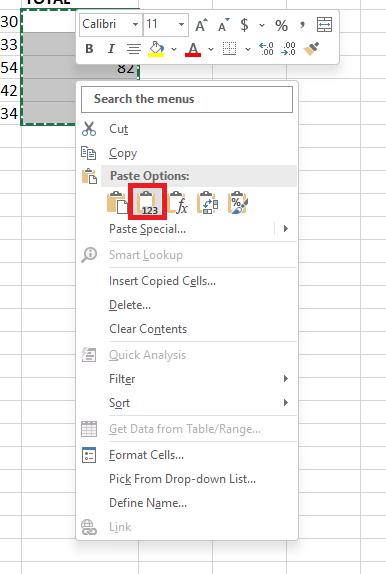Center align text via mini toolbar

[x=134, y=49]
